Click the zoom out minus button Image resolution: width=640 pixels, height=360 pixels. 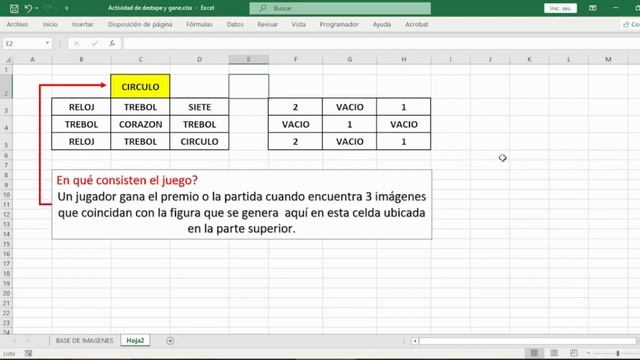(x=588, y=353)
